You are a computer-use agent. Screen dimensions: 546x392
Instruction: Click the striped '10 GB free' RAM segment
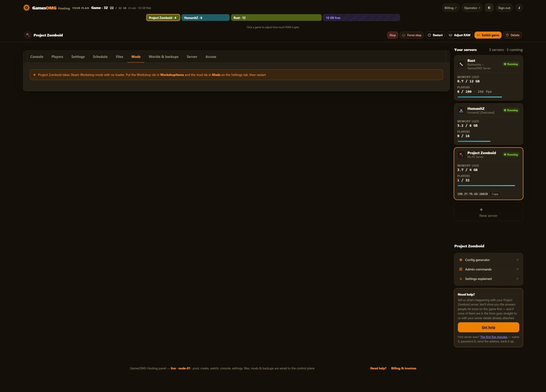(361, 18)
